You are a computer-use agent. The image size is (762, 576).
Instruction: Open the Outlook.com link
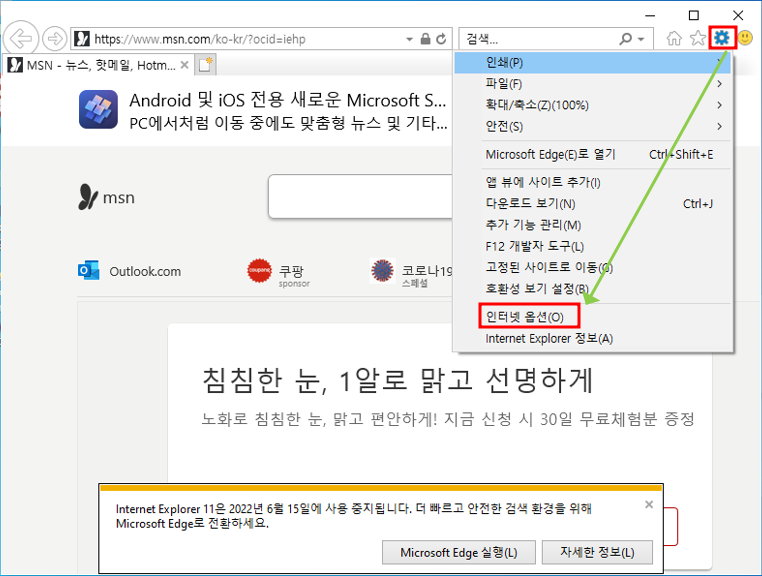[x=145, y=271]
